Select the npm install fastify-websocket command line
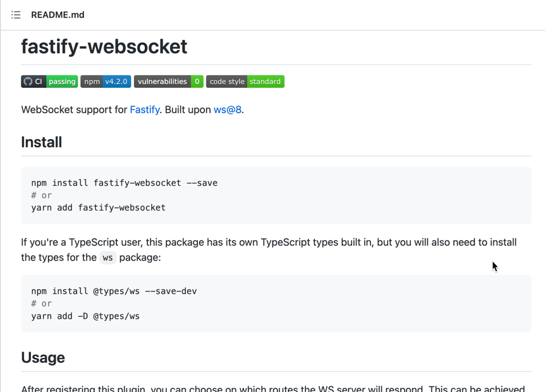 coord(124,183)
